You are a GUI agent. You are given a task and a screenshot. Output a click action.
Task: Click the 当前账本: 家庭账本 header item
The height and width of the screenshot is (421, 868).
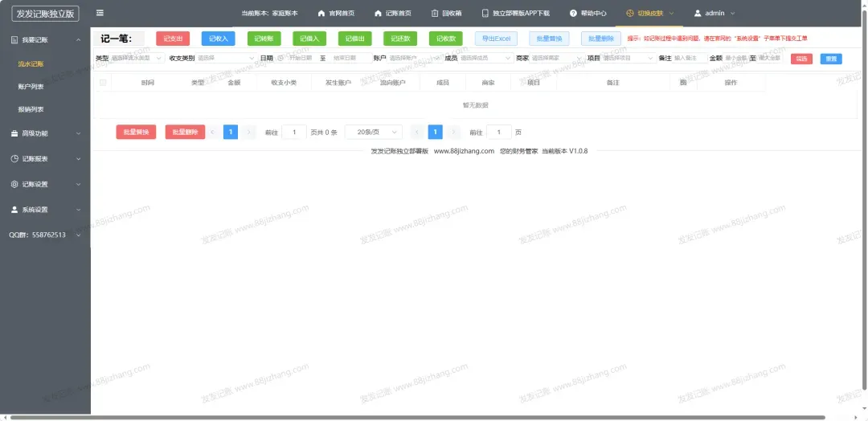[269, 14]
